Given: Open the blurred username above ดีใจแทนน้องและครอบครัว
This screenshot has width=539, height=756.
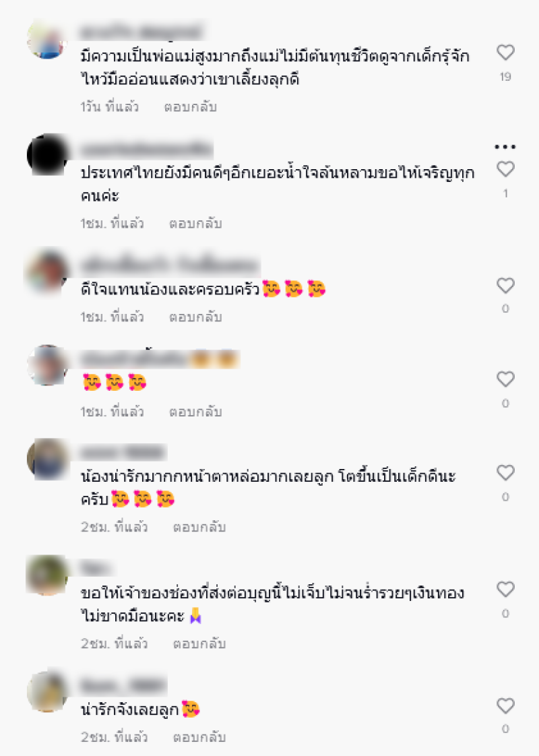Looking at the screenshot, I should [170, 265].
